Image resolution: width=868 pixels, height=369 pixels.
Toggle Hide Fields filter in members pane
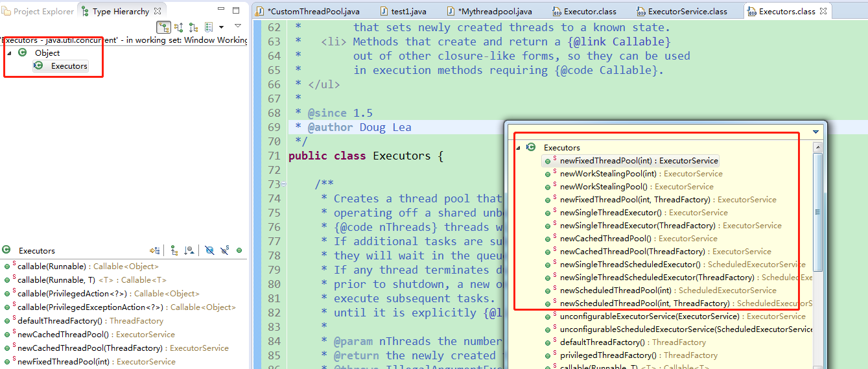coord(209,250)
